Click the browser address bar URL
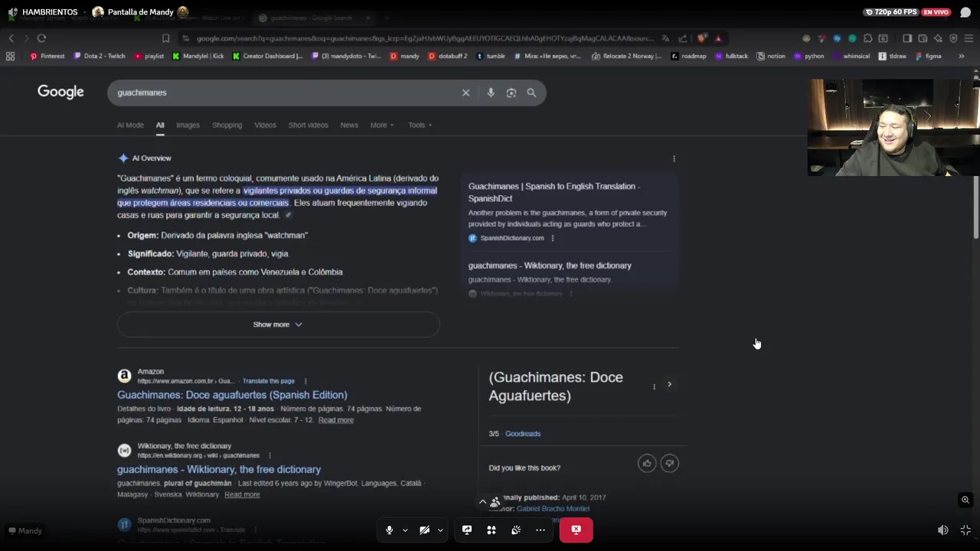The height and width of the screenshot is (551, 980). coord(425,38)
